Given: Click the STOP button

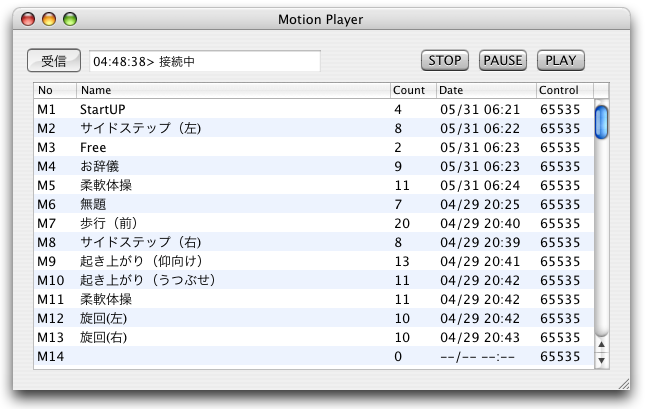Looking at the screenshot, I should point(445,60).
